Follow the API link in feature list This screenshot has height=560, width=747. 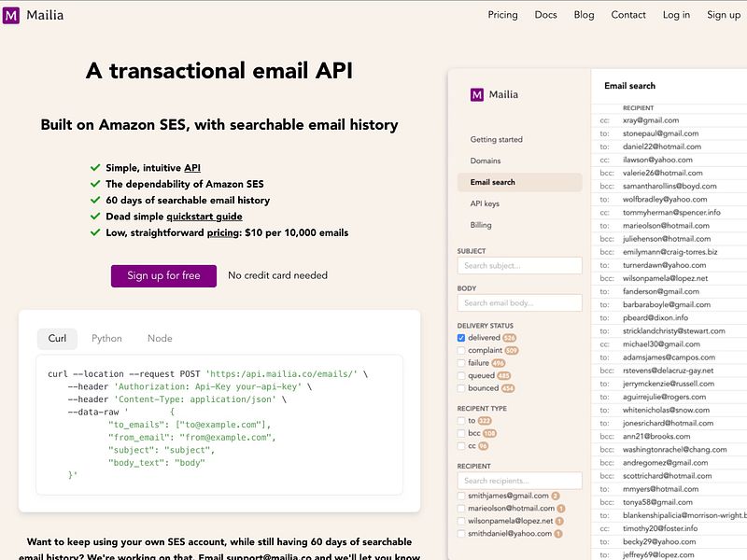192,168
